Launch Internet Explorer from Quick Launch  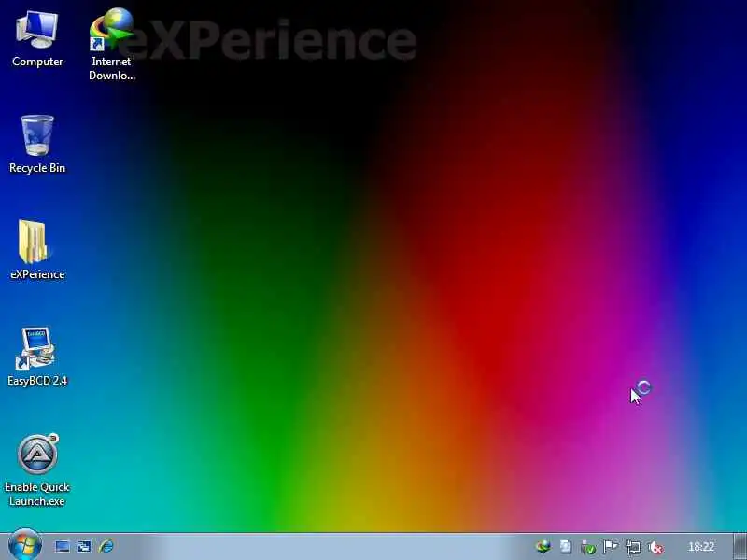106,546
